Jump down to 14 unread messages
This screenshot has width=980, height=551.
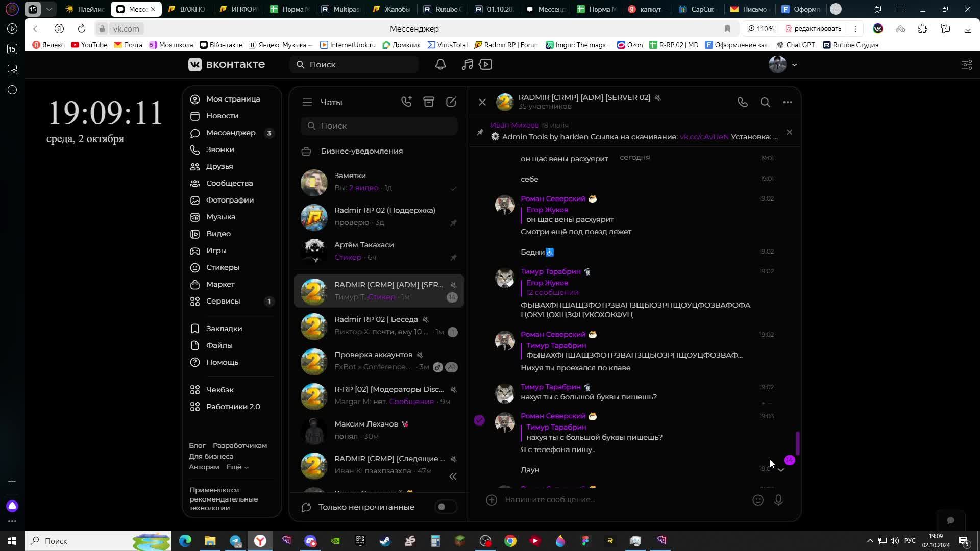[x=781, y=469]
